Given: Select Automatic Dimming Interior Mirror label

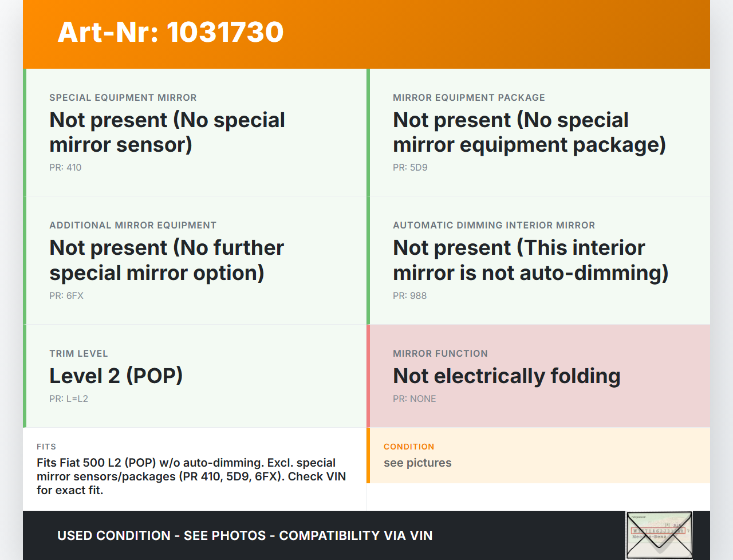Looking at the screenshot, I should 494,225.
